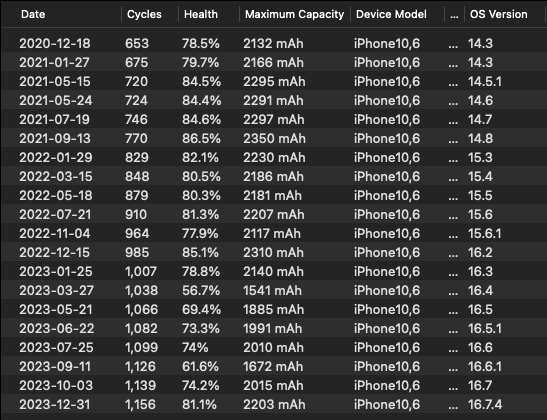
Task: Sort by the Date column header
Action: (33, 14)
